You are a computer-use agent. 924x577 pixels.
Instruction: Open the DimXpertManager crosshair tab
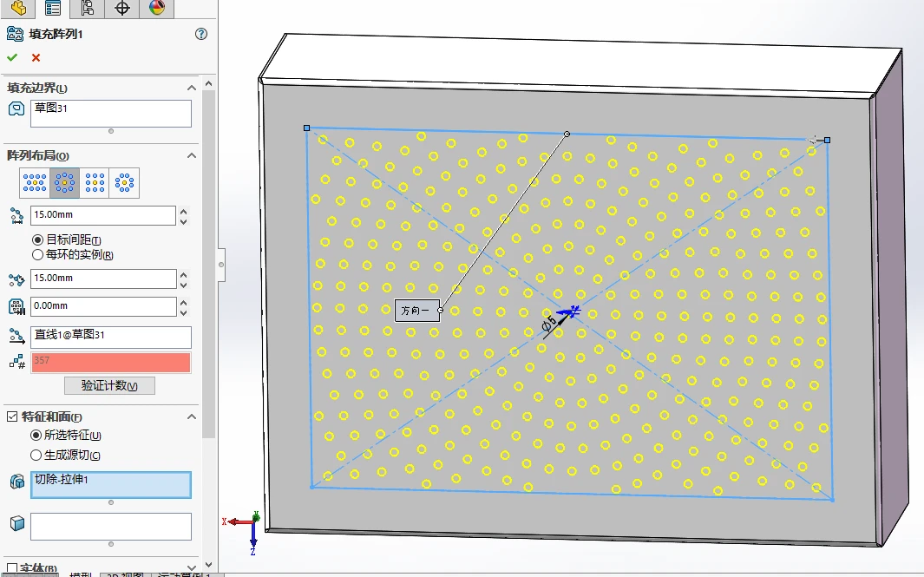pos(122,8)
